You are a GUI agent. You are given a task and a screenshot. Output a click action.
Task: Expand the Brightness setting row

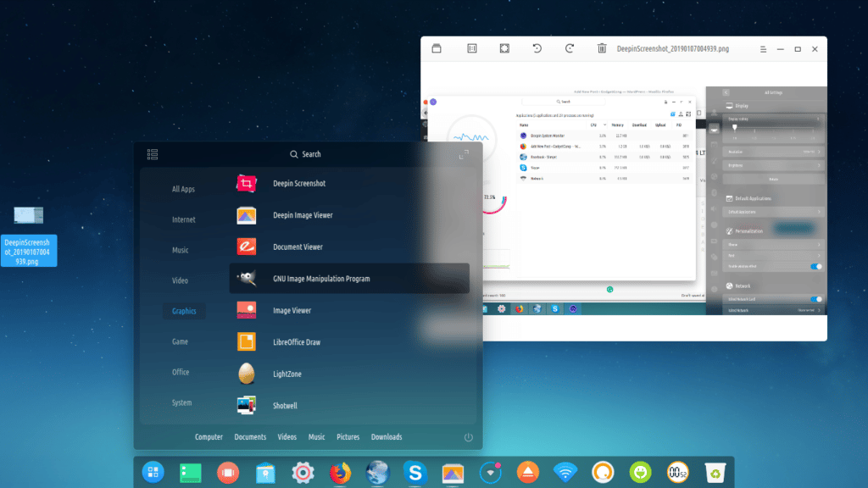click(773, 165)
